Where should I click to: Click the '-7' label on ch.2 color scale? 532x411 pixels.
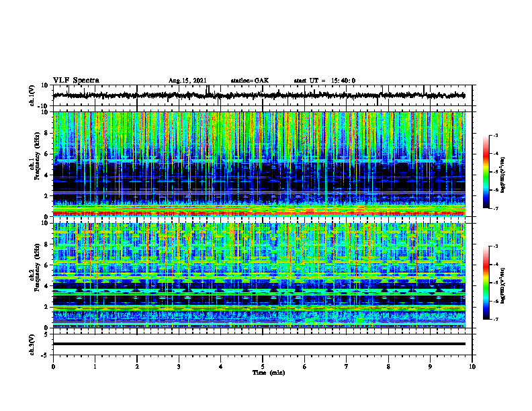495,319
